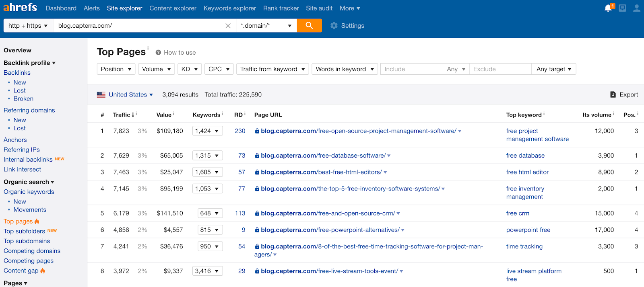
Task: Open the messages icon in header
Action: (622, 8)
